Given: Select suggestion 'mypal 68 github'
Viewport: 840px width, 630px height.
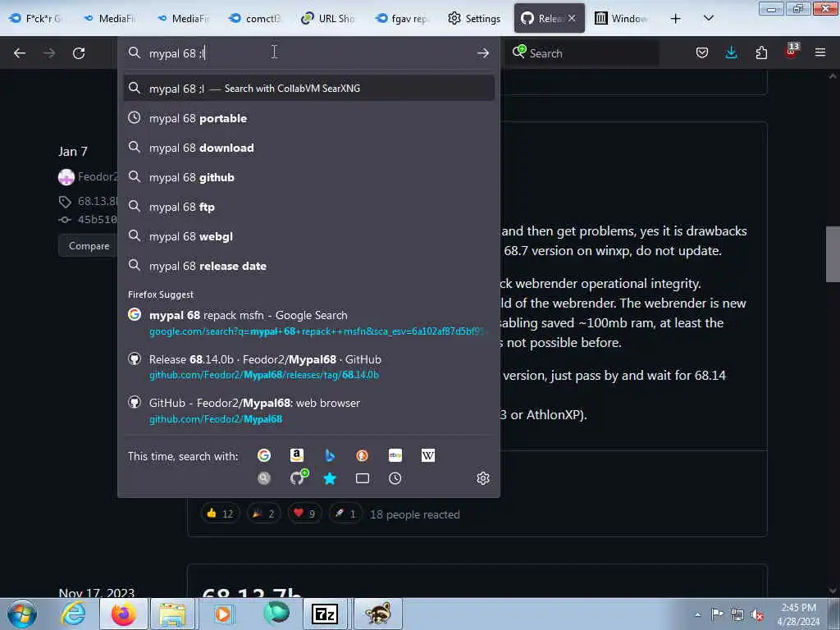Looking at the screenshot, I should 308,177.
